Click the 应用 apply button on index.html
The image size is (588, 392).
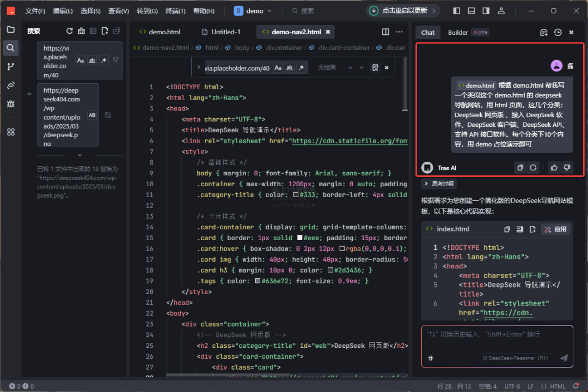click(555, 229)
